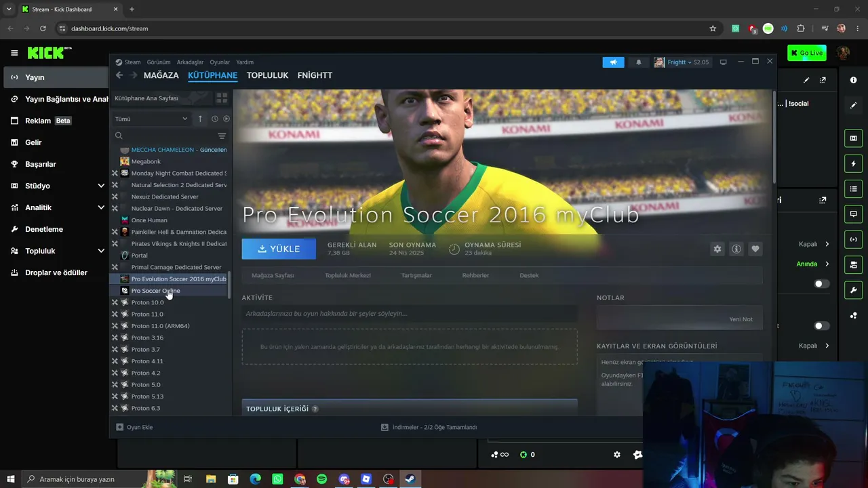Switch to the TOPLULUK tab in Steam
Image resolution: width=868 pixels, height=488 pixels.
[x=267, y=75]
